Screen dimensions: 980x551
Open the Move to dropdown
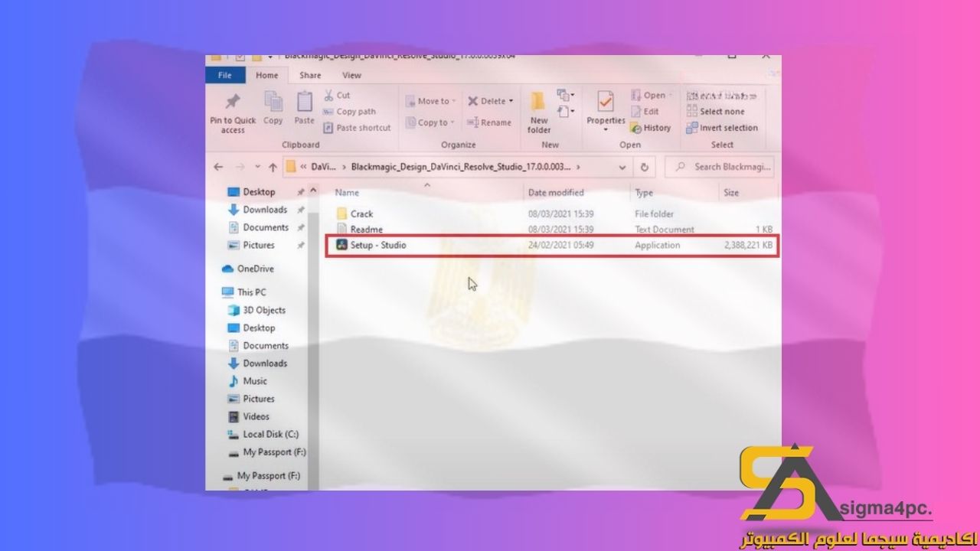pyautogui.click(x=430, y=101)
